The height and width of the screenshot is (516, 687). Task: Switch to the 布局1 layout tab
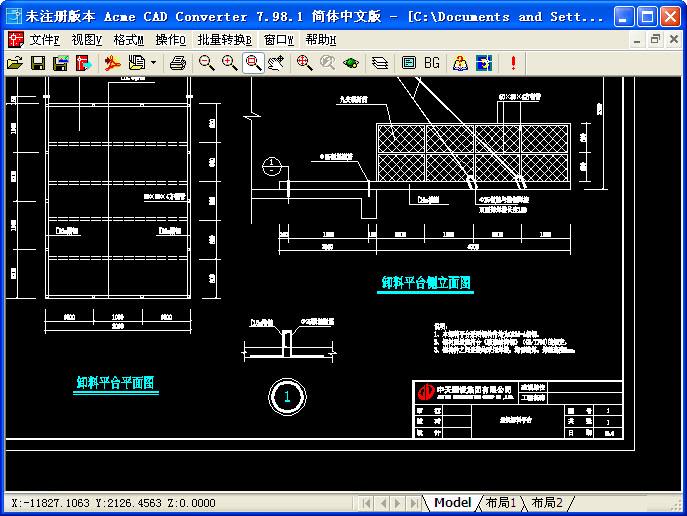coord(501,502)
